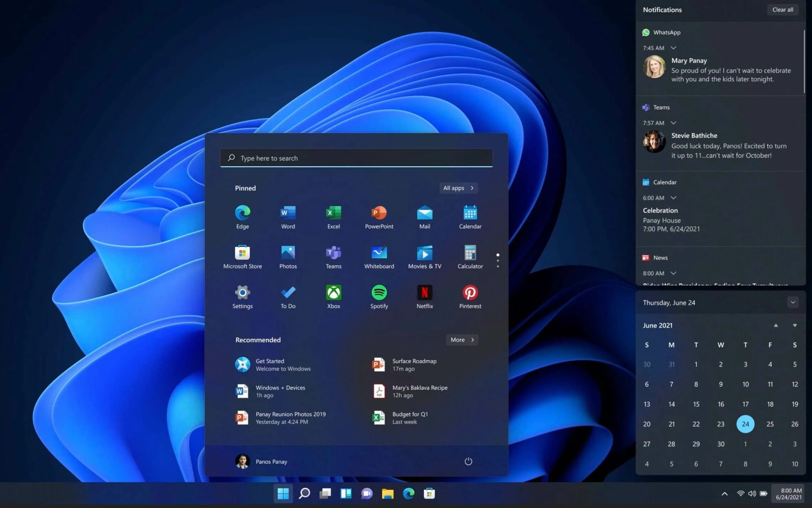
Task: Go to previous month in calendar
Action: (776, 326)
